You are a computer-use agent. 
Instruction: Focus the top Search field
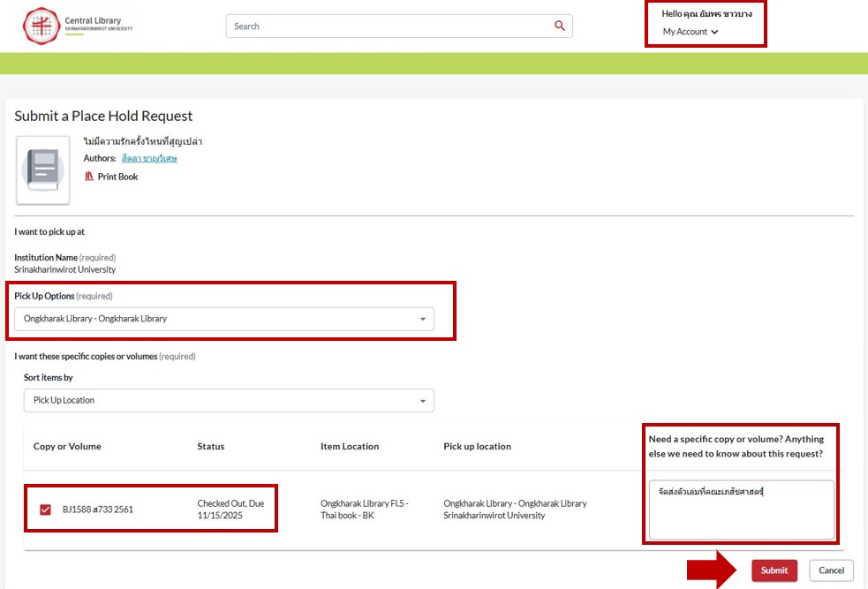(389, 26)
